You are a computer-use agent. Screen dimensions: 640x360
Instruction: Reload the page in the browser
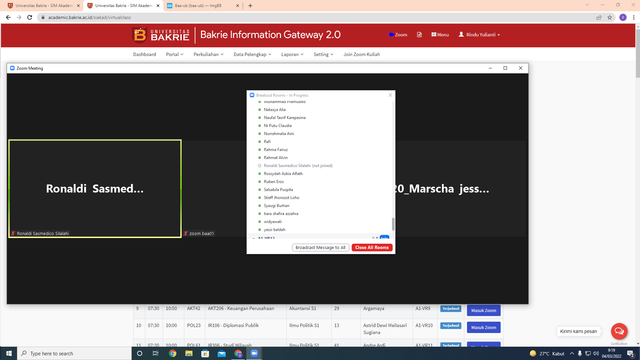tap(29, 18)
